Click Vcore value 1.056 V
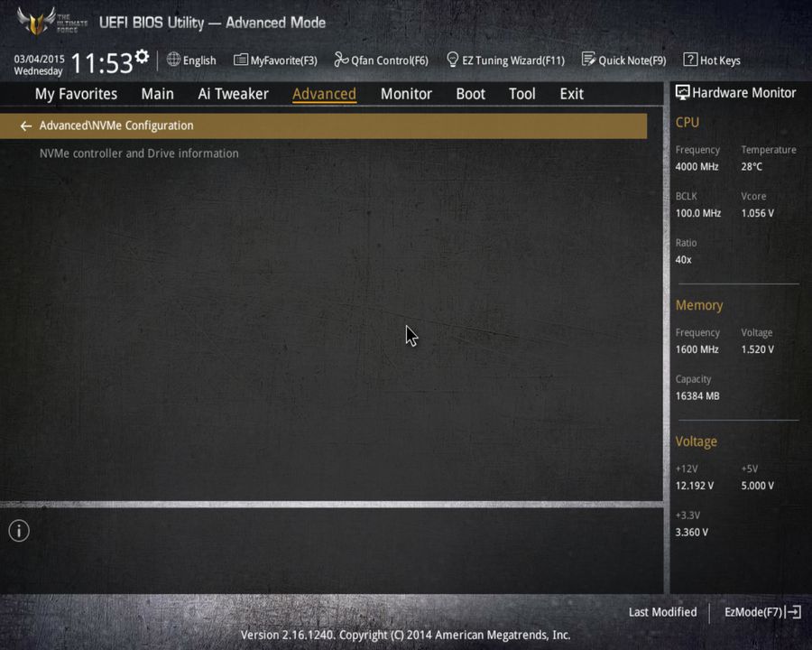812x650 pixels. (757, 213)
